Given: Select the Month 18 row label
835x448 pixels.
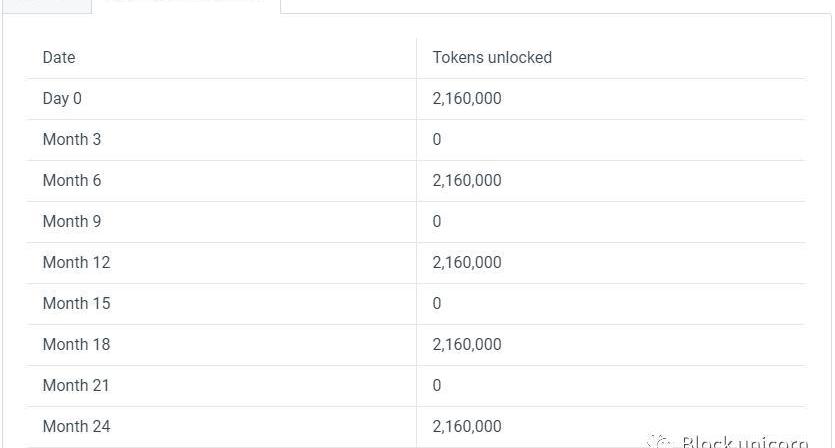Looking at the screenshot, I should (76, 345).
